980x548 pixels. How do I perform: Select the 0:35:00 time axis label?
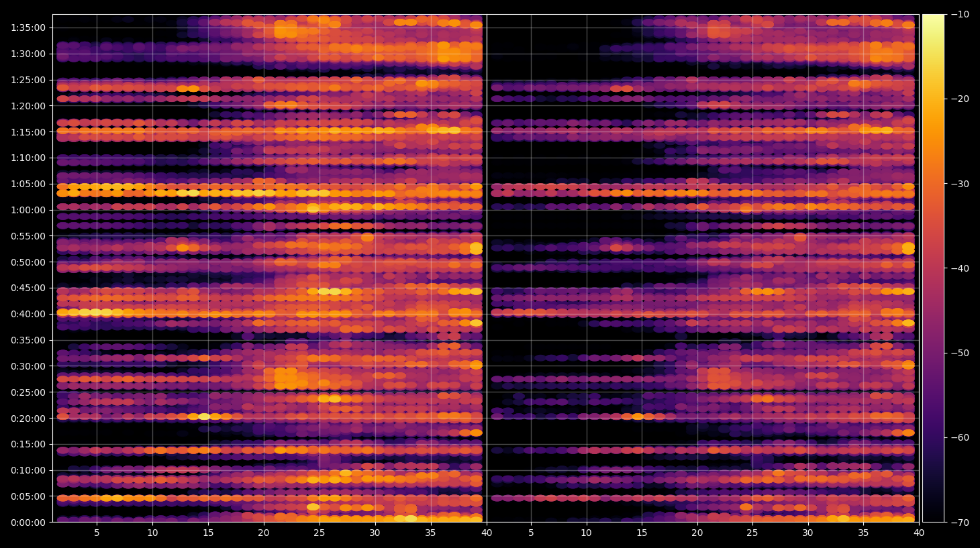[x=28, y=340]
